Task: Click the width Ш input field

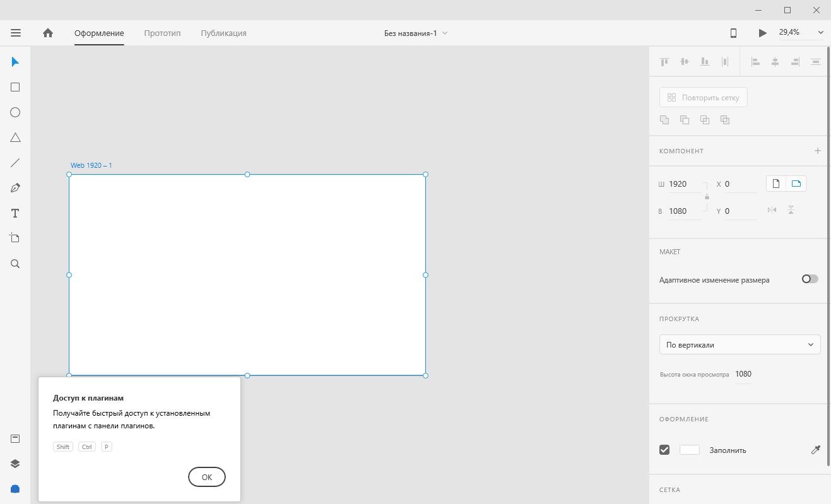Action: pyautogui.click(x=684, y=184)
